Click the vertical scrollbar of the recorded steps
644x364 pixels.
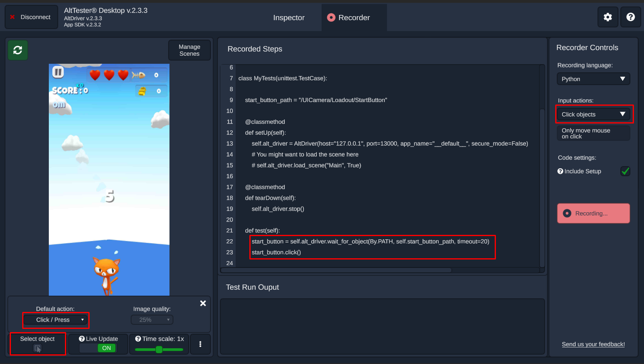point(542,188)
